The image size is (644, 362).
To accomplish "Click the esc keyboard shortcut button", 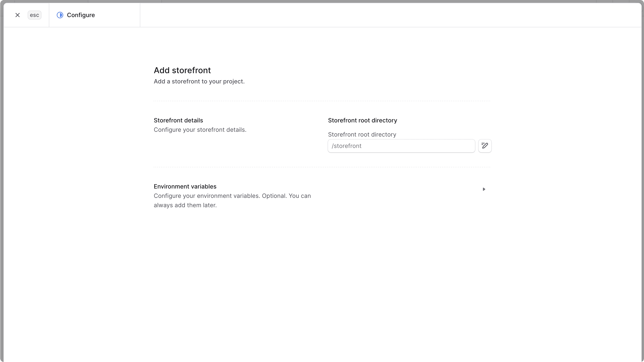I will [x=34, y=15].
